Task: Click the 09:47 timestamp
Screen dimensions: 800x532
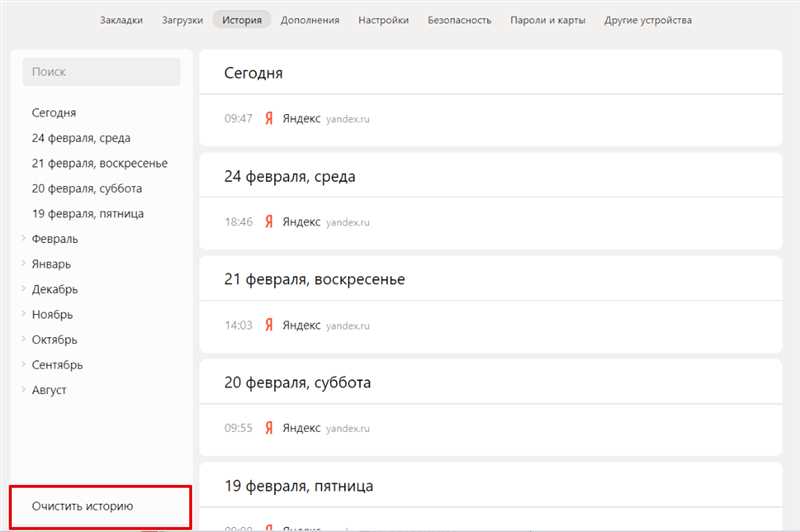Action: pyautogui.click(x=238, y=118)
